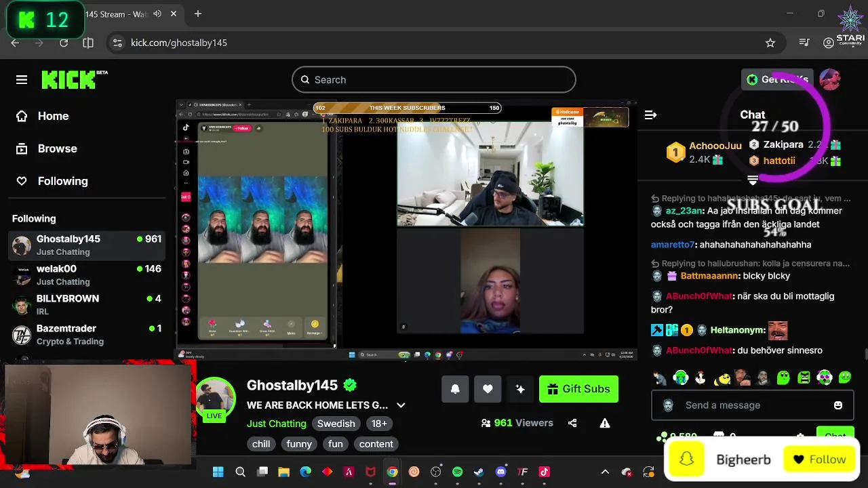Expand the stream title chevron
The image size is (868, 488).
401,405
